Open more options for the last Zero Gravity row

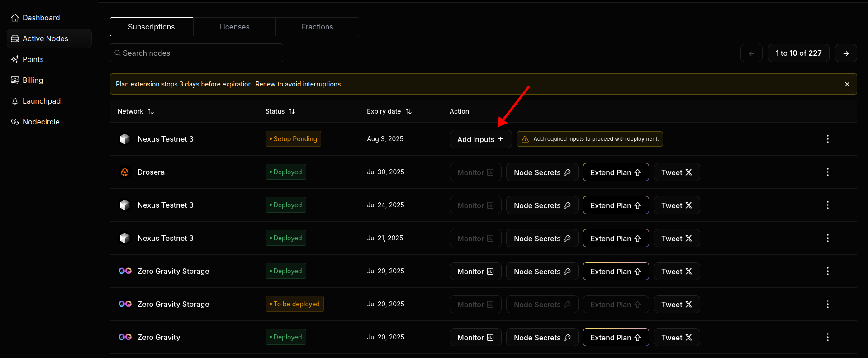[828, 337]
